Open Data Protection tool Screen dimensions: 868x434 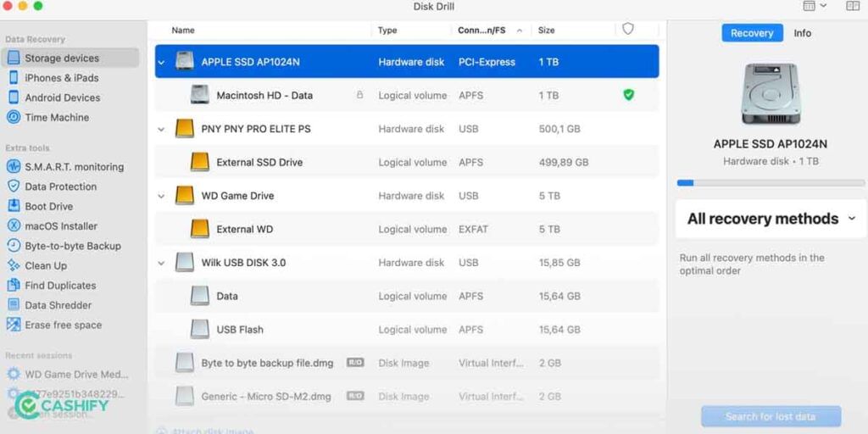pos(60,186)
